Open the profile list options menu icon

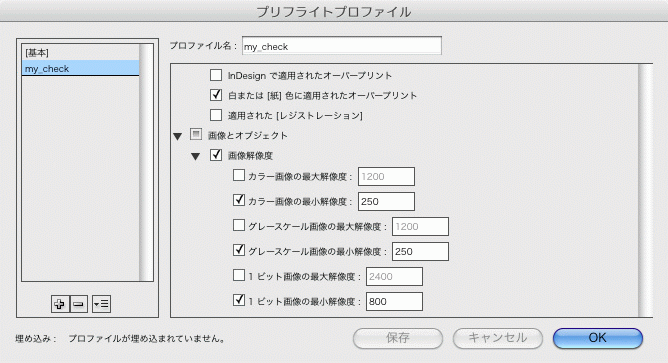coord(101,304)
